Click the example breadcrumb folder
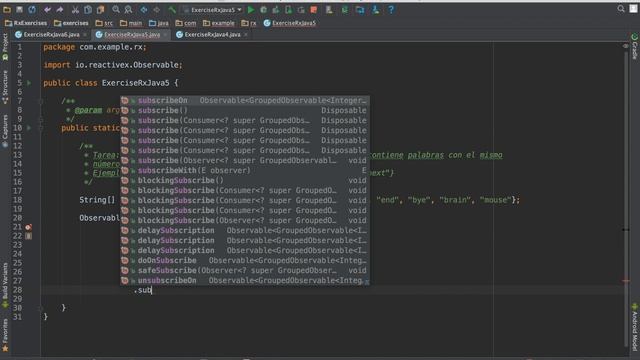Viewport: 640px width, 360px height. (x=219, y=23)
